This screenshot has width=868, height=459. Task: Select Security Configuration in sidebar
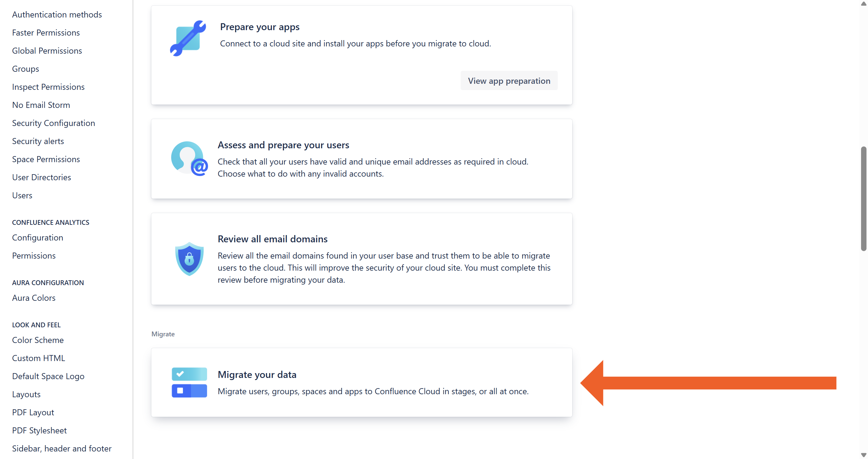point(53,123)
